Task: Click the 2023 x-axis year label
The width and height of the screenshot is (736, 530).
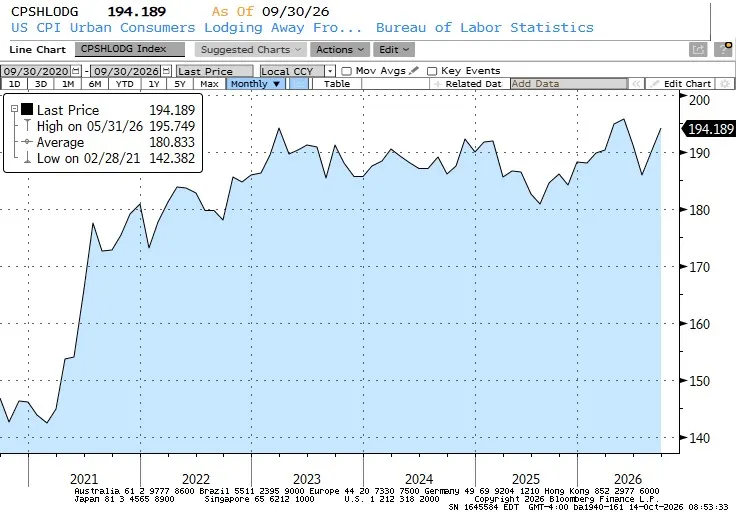Action: (x=307, y=479)
